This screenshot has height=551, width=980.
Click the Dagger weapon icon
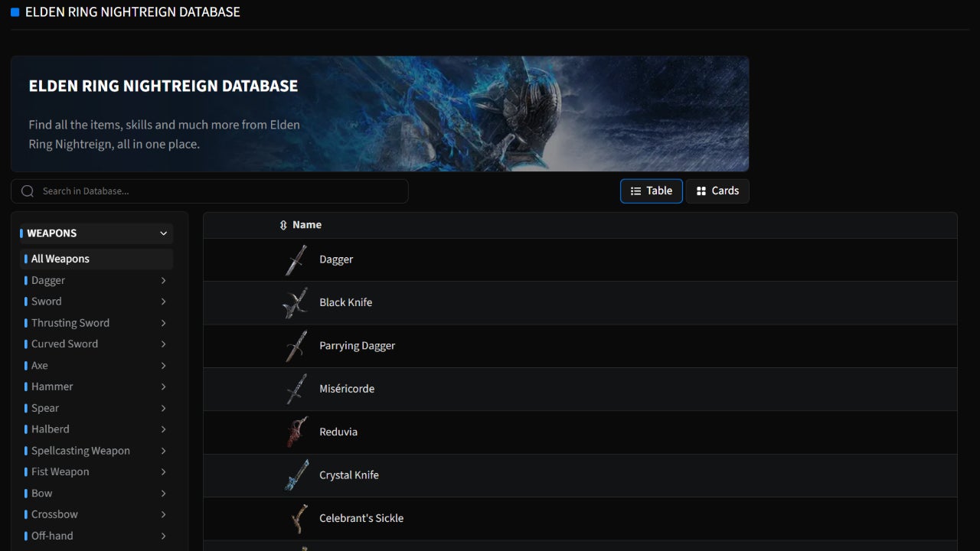[x=296, y=260]
